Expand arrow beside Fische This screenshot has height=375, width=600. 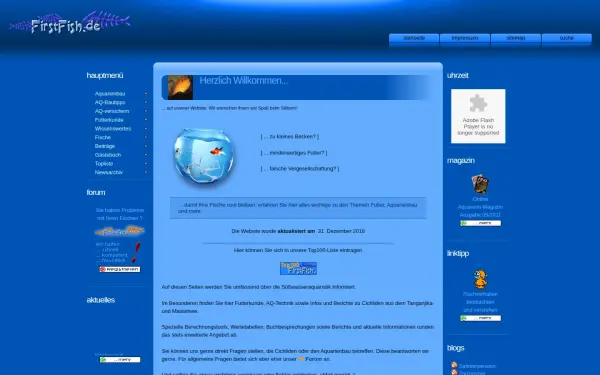(x=146, y=137)
